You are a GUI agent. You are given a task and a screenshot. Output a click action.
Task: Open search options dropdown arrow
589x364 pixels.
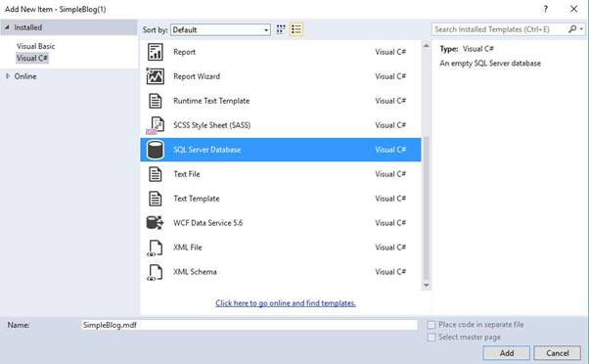click(x=581, y=29)
